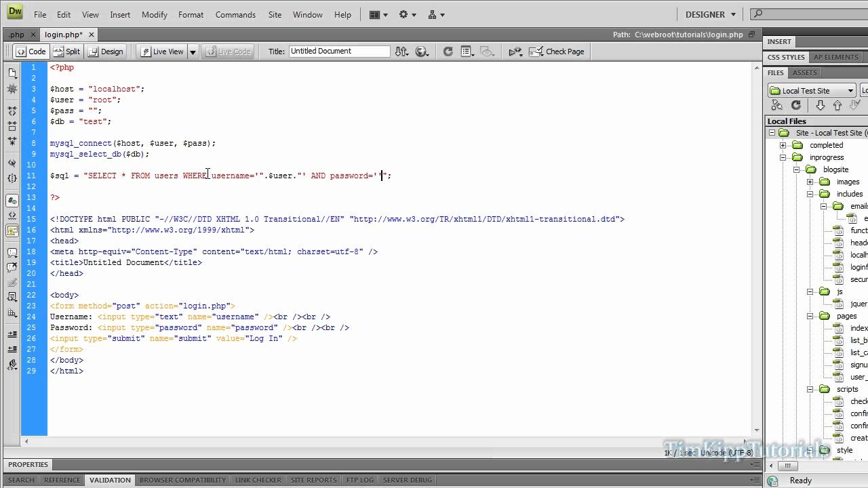Click the Check Page button
The width and height of the screenshot is (868, 488).
[556, 52]
